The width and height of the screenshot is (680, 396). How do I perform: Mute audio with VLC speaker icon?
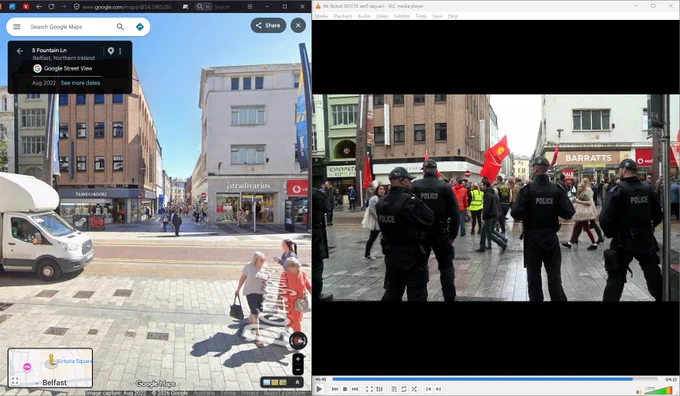pyautogui.click(x=639, y=391)
